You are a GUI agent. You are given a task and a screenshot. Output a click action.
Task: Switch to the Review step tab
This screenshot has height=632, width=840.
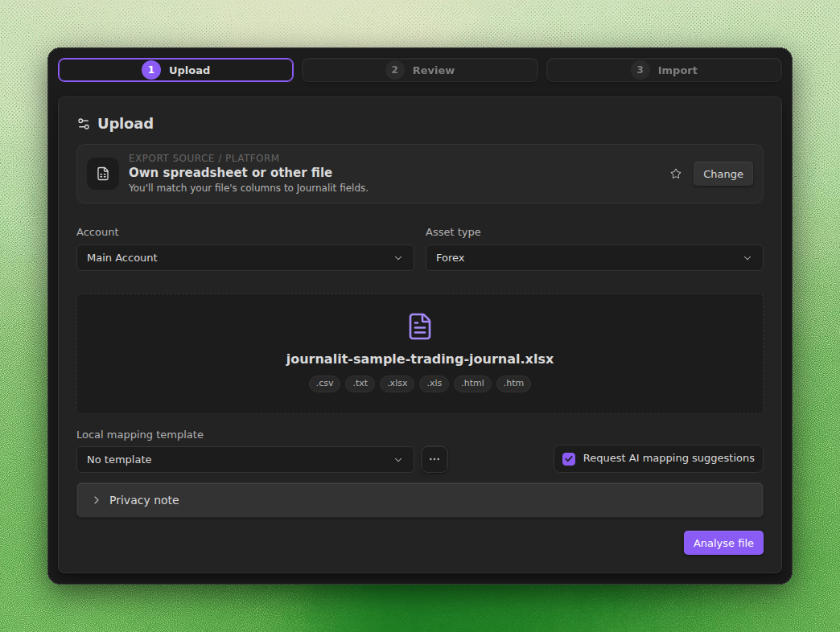[x=420, y=70]
